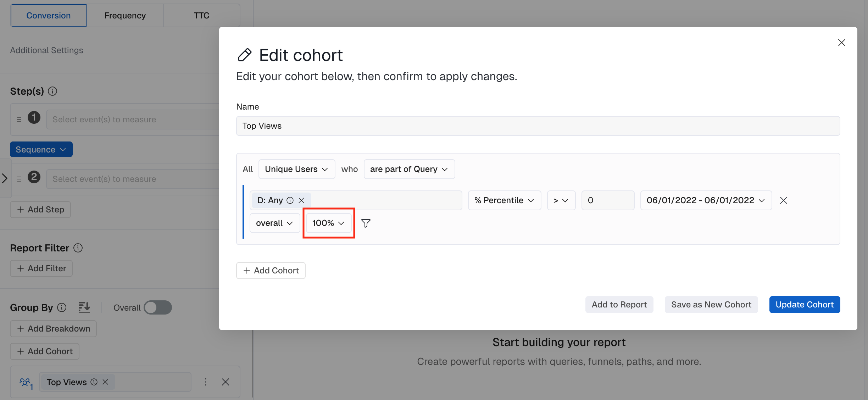The height and width of the screenshot is (400, 868).
Task: Expand the collapsed side panel arrow
Action: click(x=5, y=178)
